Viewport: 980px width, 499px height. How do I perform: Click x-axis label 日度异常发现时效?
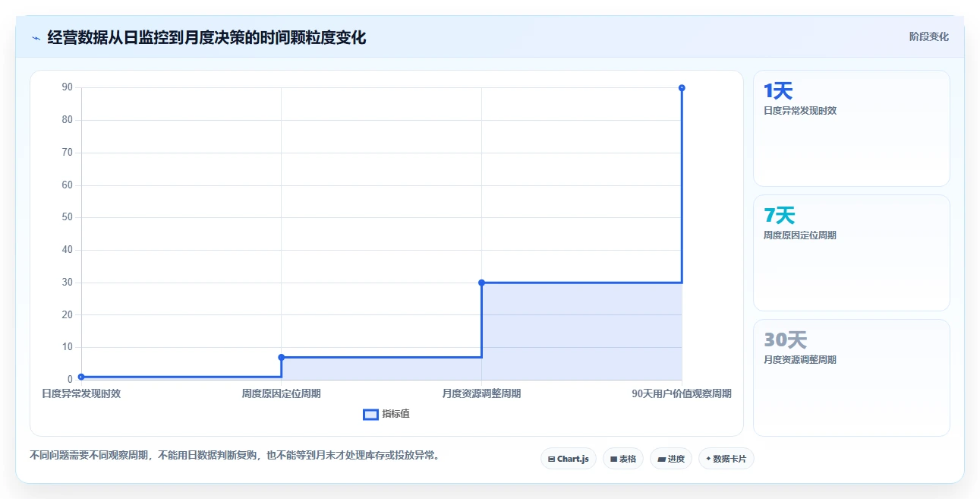81,393
